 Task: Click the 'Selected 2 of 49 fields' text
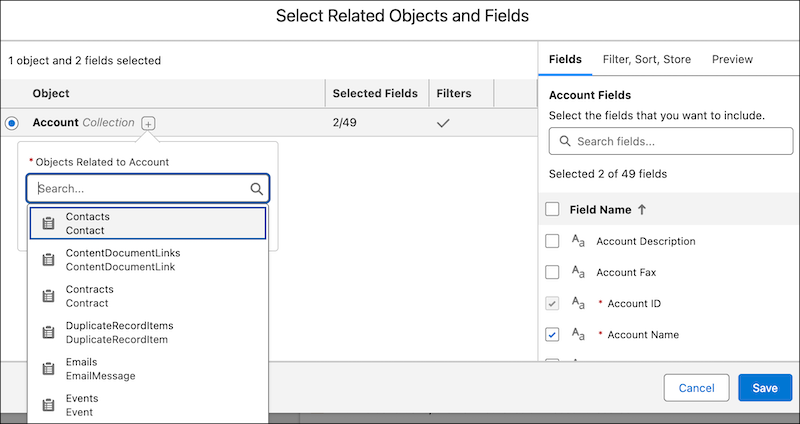pyautogui.click(x=608, y=174)
